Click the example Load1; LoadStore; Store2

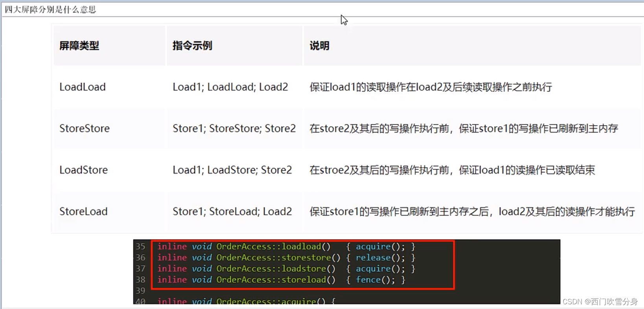coord(232,170)
